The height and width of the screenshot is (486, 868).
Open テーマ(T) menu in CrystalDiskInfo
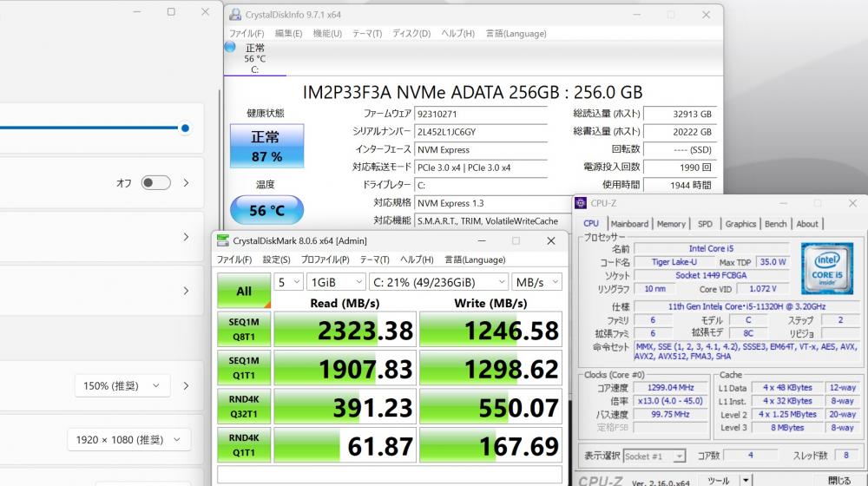(x=367, y=33)
